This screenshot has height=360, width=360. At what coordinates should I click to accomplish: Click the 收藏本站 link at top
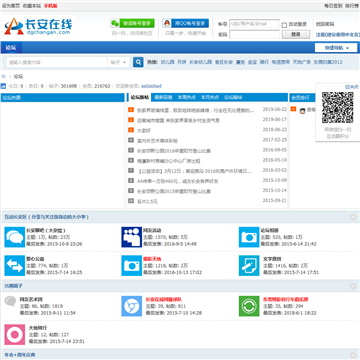pyautogui.click(x=32, y=6)
